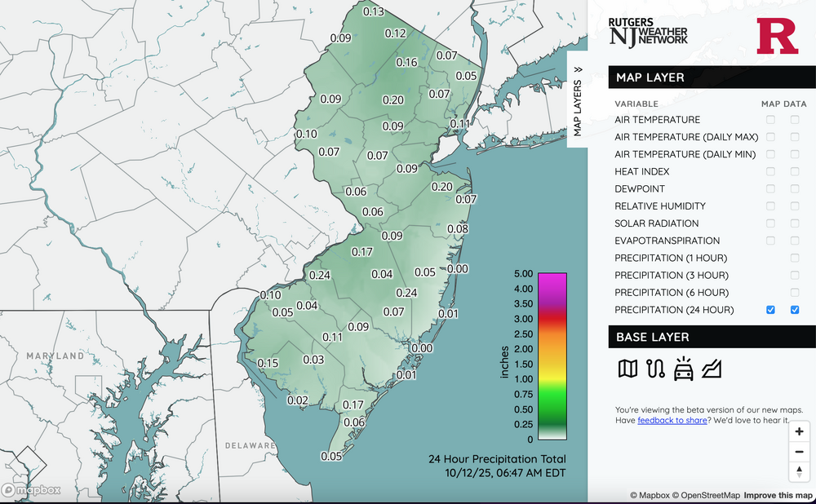Viewport: 816px width, 504px height.
Task: Uncheck Precipitation (24 Hour) data checkbox
Action: (795, 310)
